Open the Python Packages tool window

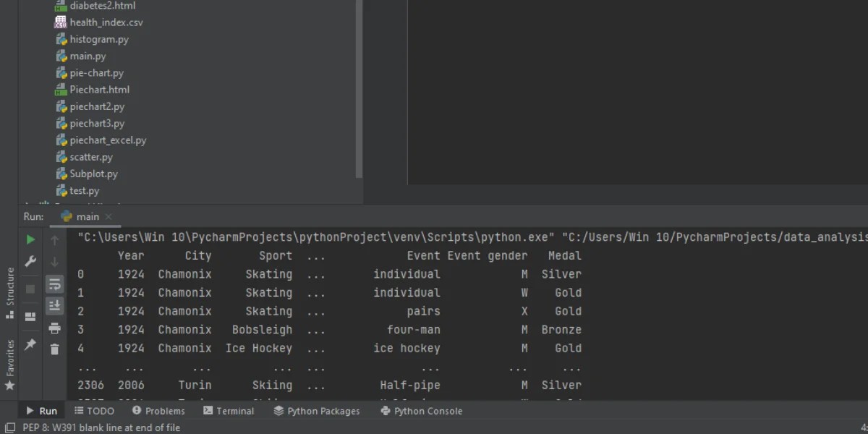tap(317, 411)
